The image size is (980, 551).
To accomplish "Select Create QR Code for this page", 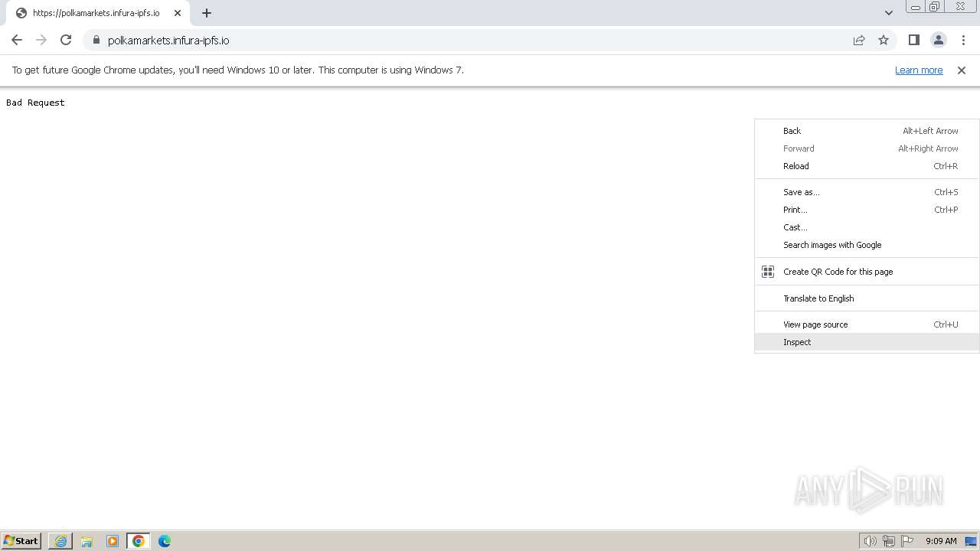I will coord(867,272).
